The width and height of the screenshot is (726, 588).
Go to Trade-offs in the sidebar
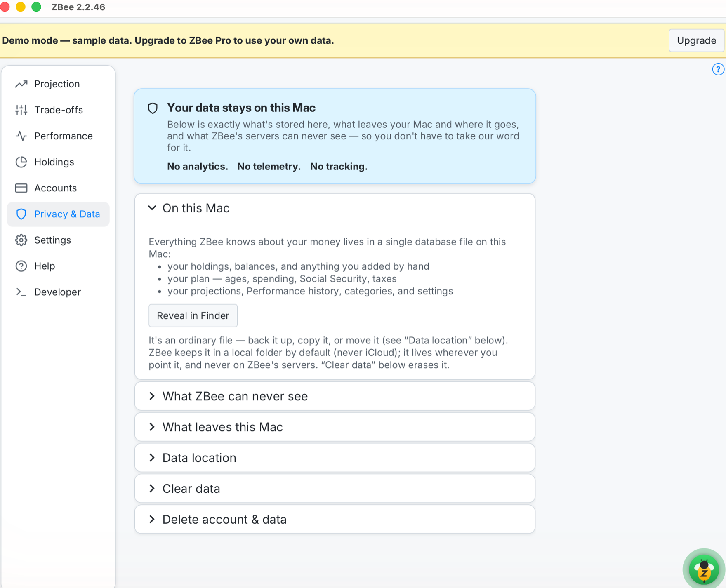59,110
